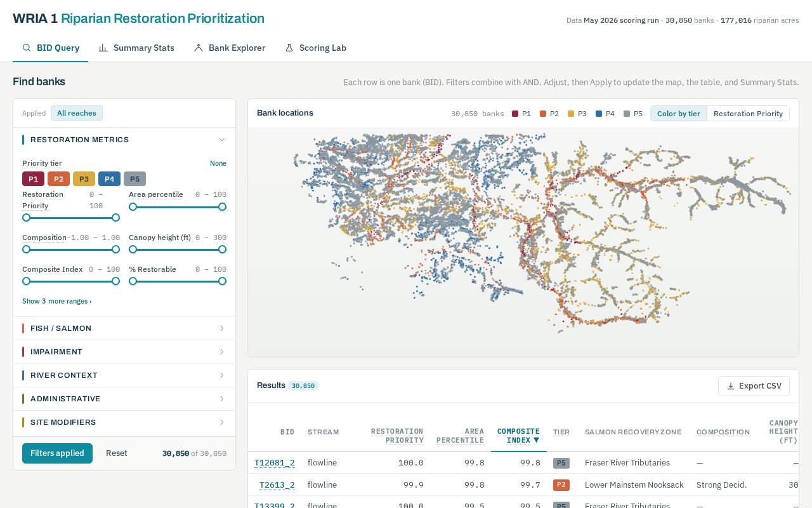This screenshot has height=508, width=812.
Task: Click the Reset filters button
Action: [117, 453]
